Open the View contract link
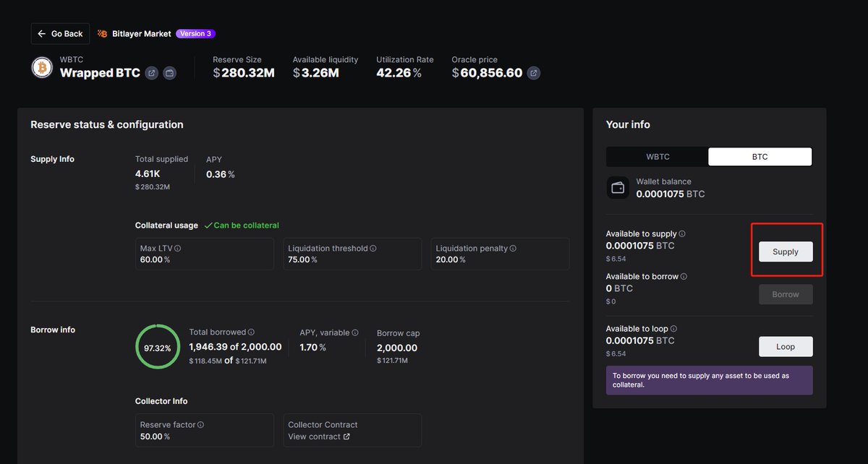The image size is (868, 464). point(319,437)
